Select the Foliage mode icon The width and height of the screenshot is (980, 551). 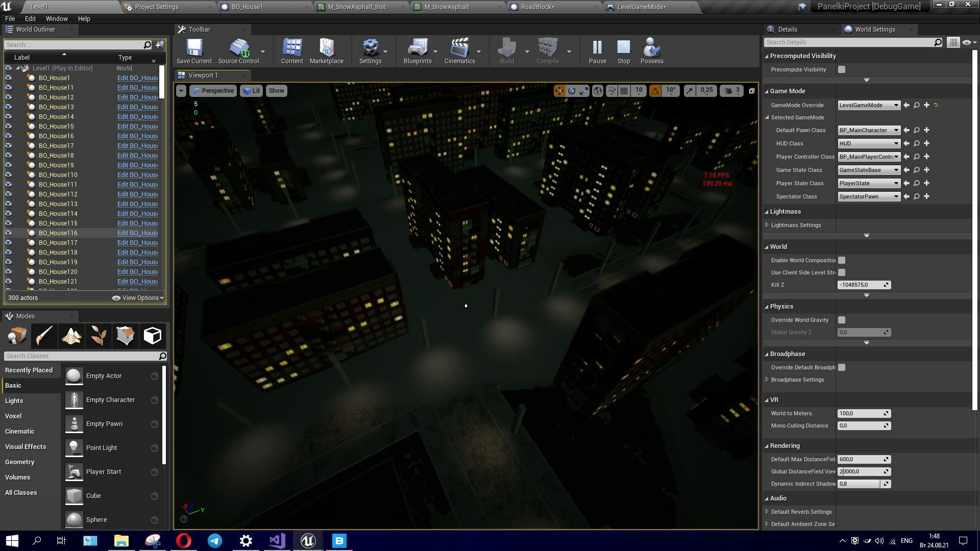[98, 336]
